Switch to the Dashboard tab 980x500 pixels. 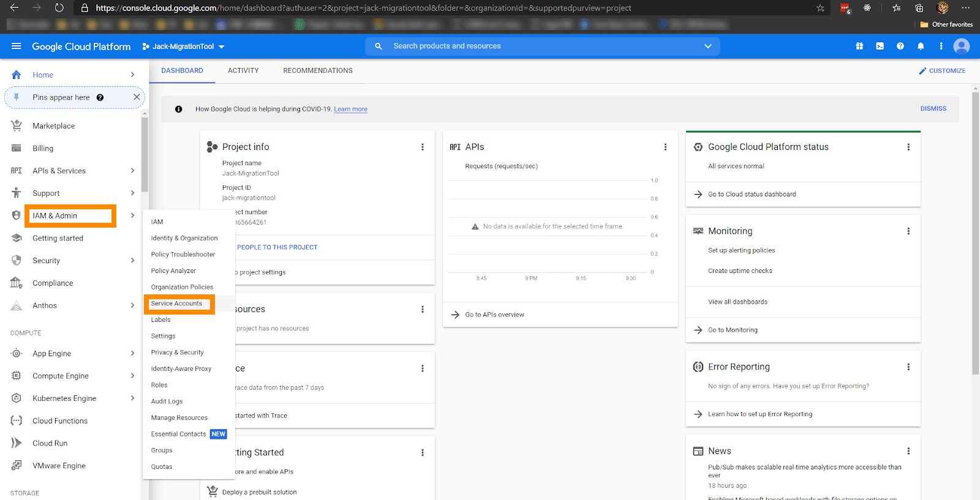click(x=182, y=71)
